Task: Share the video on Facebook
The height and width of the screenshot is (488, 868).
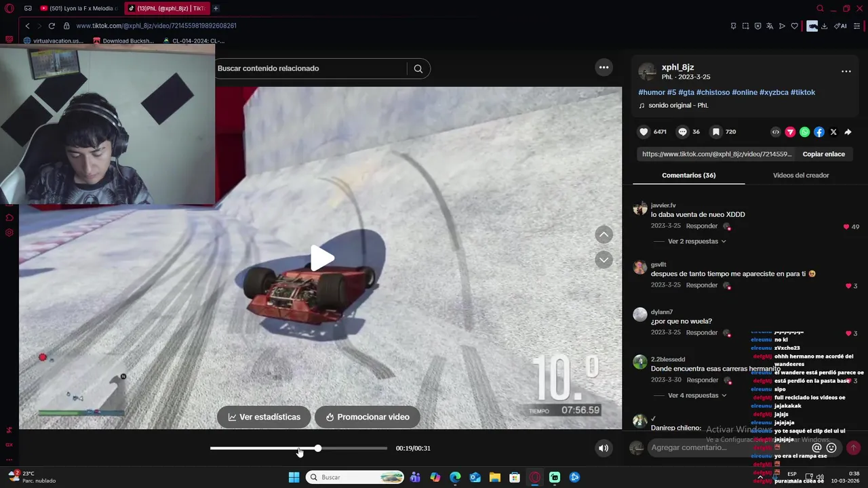Action: [819, 132]
